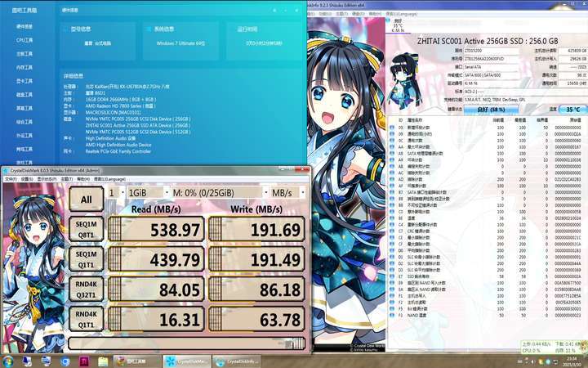The height and width of the screenshot is (368, 588).
Task: Open CrystalDiskMark 设置(S) menu
Action: pos(27,179)
